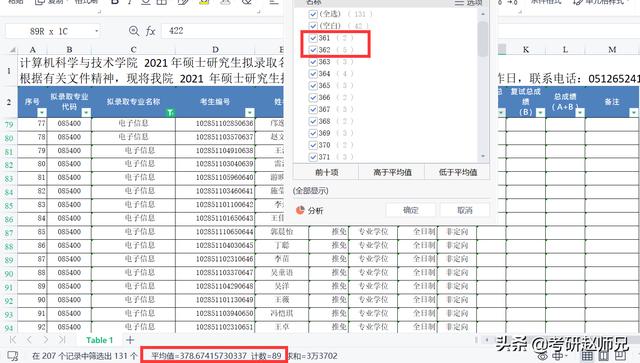Screen dimensions: 640x363
Task: Select column D header
Action: point(215,49)
